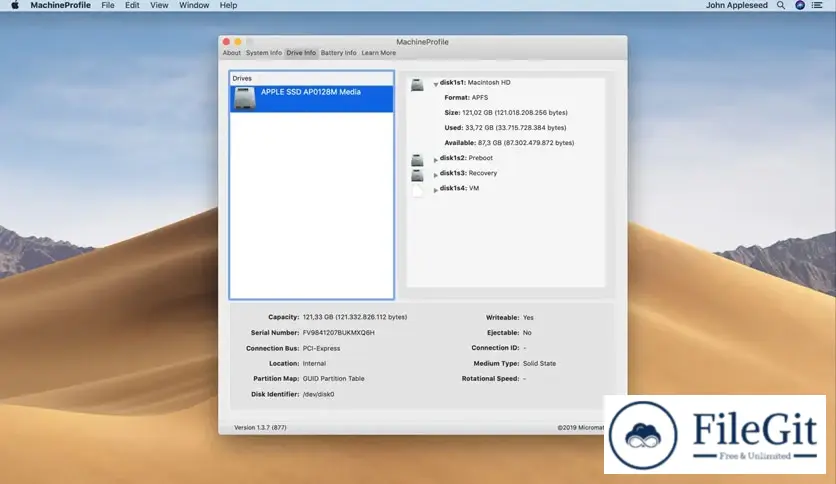Open the Learn More tab
836x484 pixels.
(x=379, y=53)
